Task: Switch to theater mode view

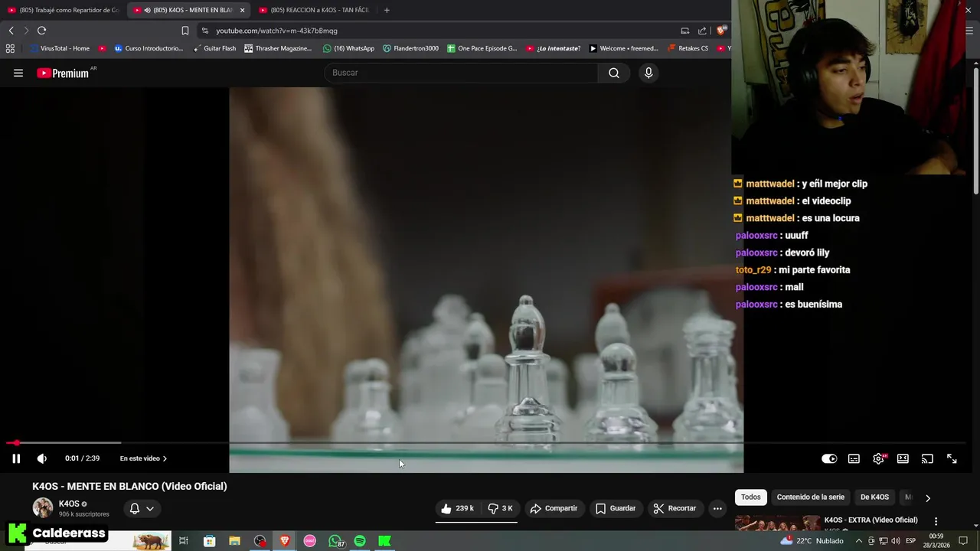Action: (x=903, y=458)
